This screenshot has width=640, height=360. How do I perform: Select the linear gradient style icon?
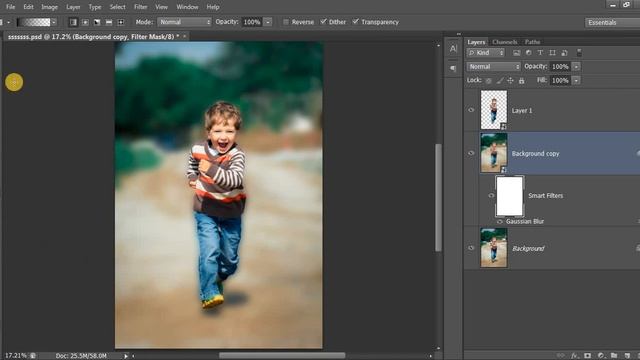click(73, 22)
